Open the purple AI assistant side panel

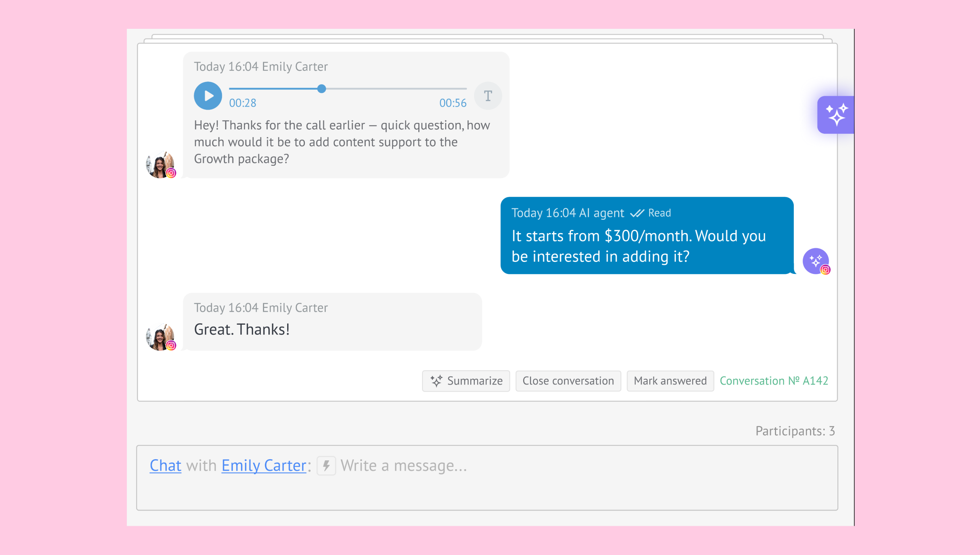click(835, 115)
